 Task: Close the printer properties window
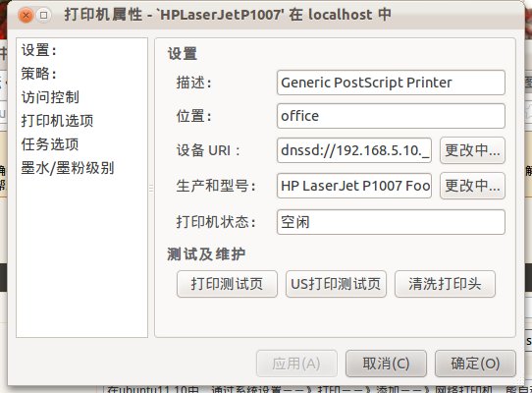click(27, 16)
